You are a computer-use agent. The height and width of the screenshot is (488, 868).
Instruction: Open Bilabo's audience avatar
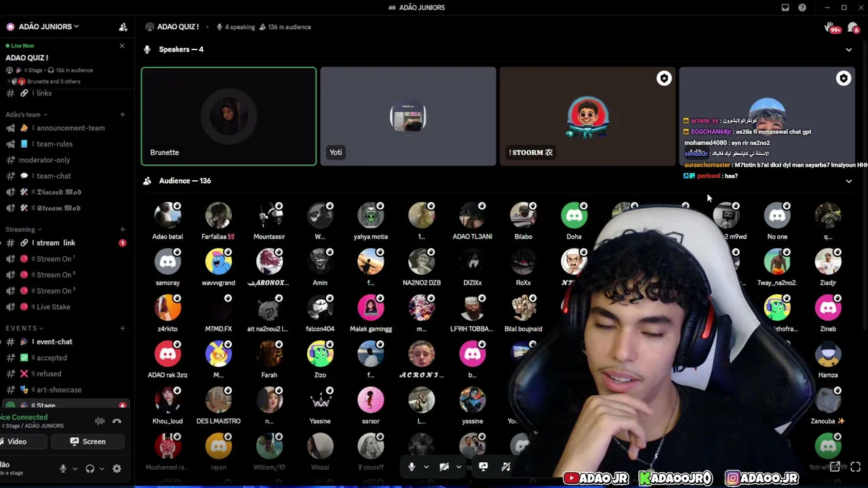pyautogui.click(x=524, y=216)
